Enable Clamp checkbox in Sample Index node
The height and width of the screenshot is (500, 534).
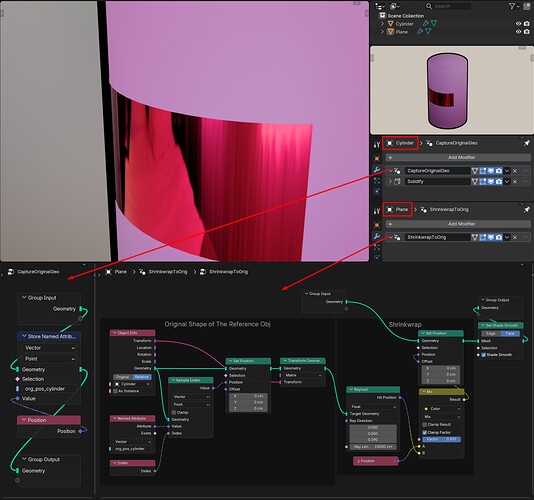[174, 412]
